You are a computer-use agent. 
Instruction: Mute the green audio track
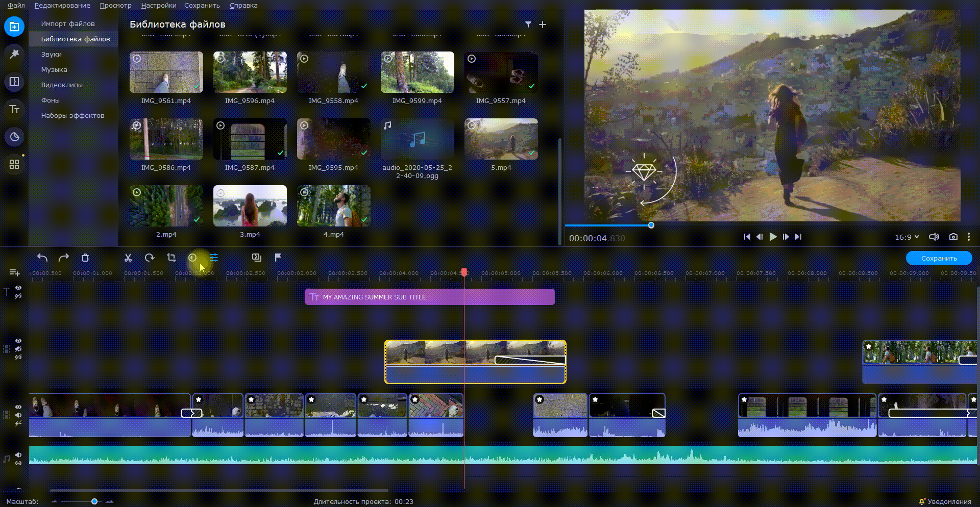coord(18,455)
